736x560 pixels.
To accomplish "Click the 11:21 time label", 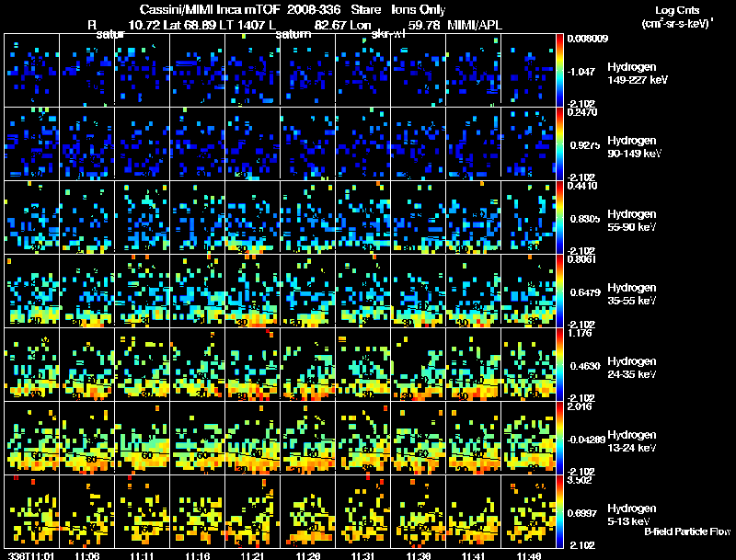I will pos(252,556).
